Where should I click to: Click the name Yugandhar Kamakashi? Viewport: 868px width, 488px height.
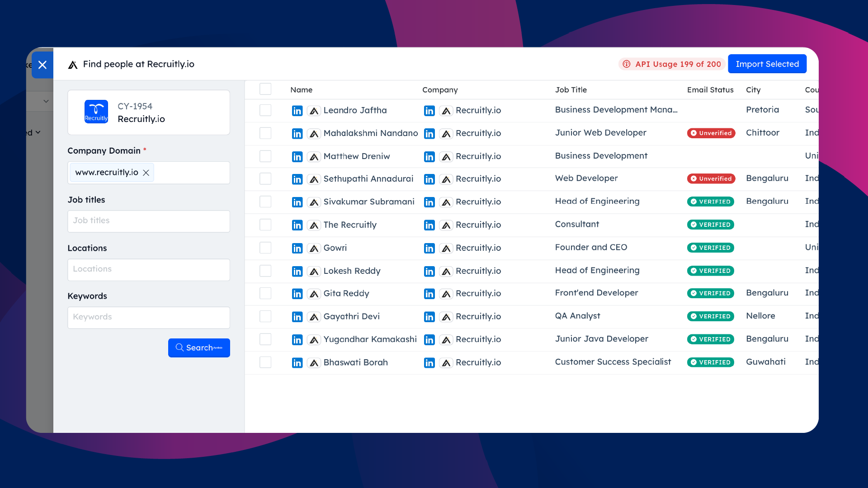click(370, 340)
